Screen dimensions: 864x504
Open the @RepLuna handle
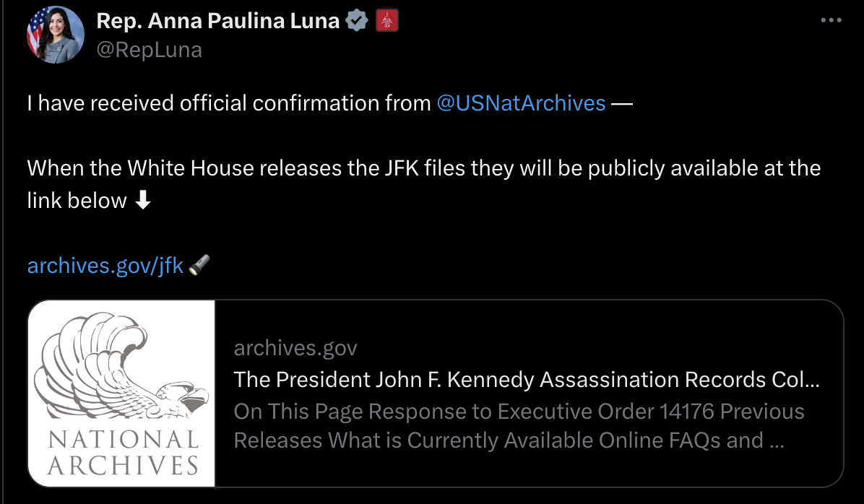click(149, 49)
